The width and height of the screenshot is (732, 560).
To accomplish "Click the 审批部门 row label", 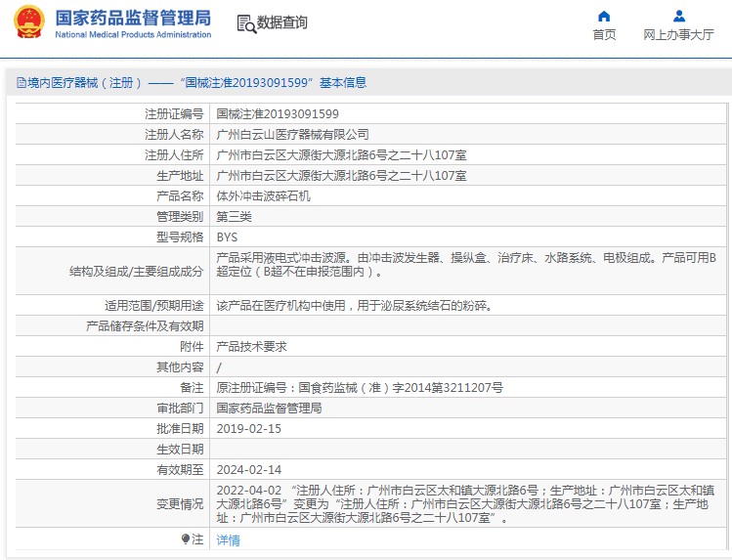I will coord(180,409).
